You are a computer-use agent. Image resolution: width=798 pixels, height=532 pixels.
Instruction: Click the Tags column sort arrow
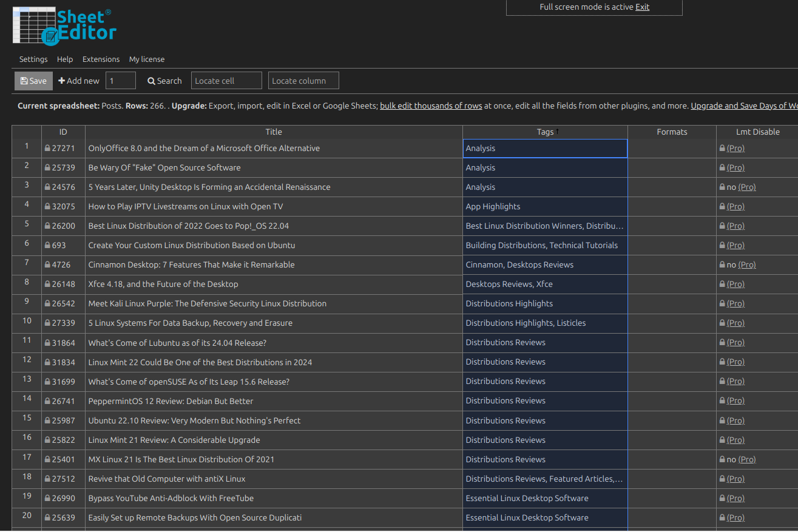pyautogui.click(x=558, y=132)
